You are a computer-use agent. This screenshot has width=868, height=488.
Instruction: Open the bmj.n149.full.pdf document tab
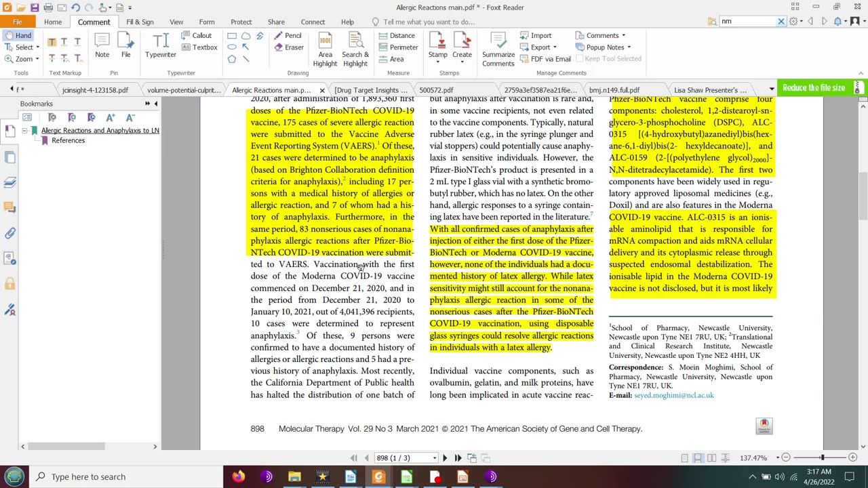(614, 89)
